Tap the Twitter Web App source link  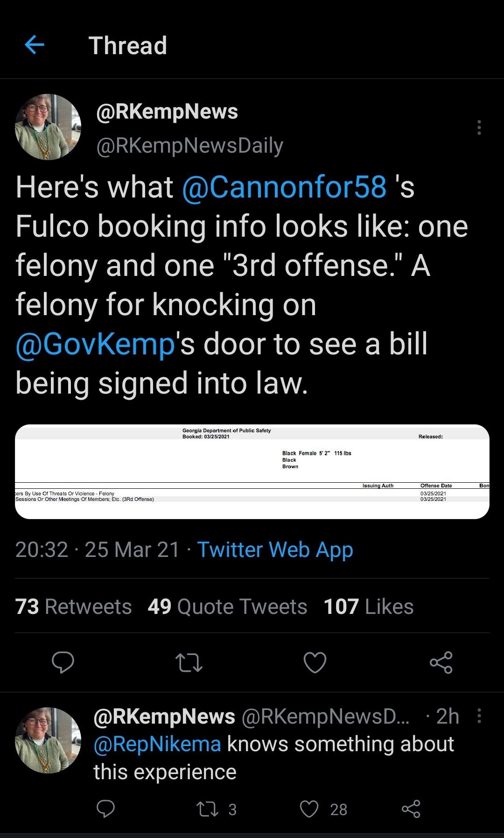275,549
